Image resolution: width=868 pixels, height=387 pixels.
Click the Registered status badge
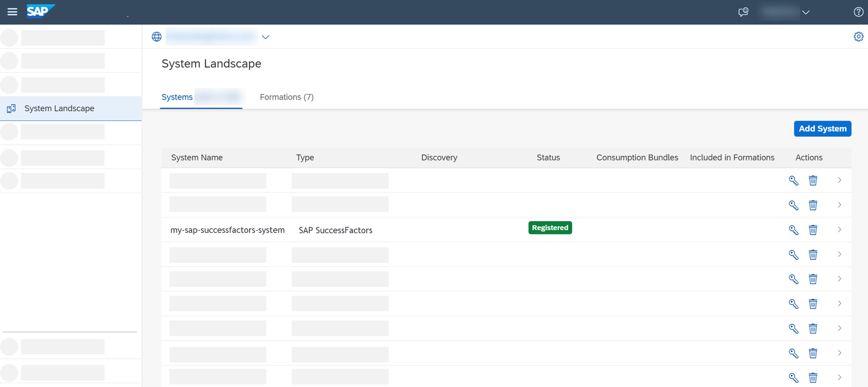click(x=550, y=228)
